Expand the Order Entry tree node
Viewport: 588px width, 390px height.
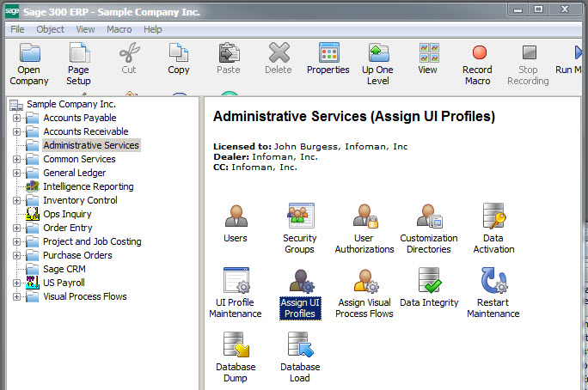(16, 228)
